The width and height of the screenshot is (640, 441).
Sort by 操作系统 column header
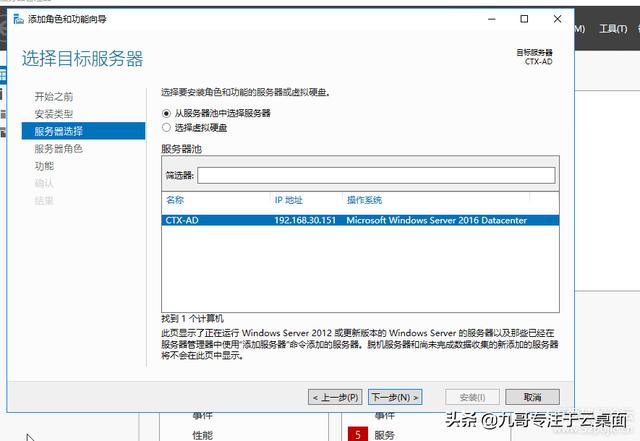click(x=364, y=200)
